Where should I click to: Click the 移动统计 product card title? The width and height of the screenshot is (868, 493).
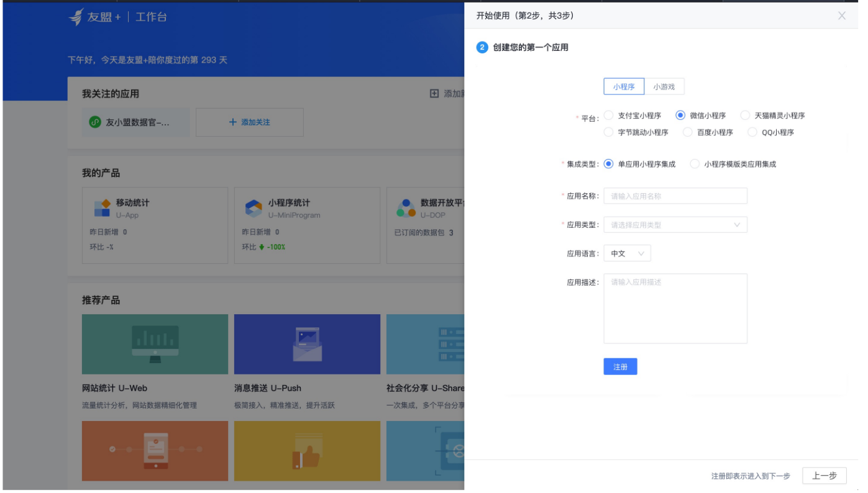132,202
